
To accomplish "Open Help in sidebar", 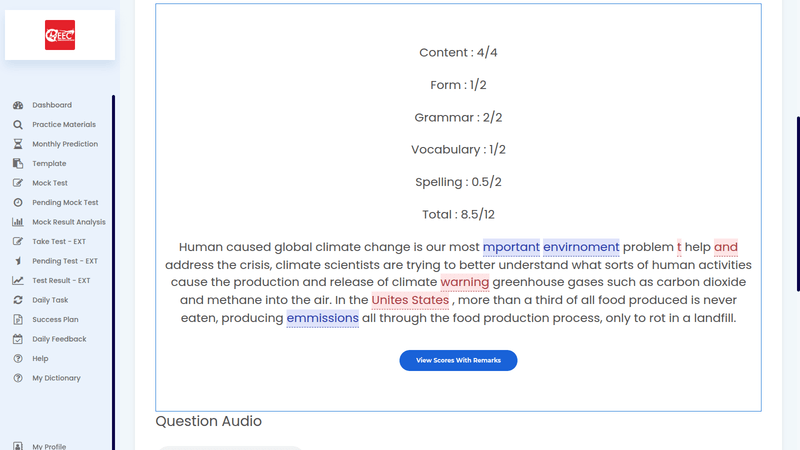I will 40,359.
